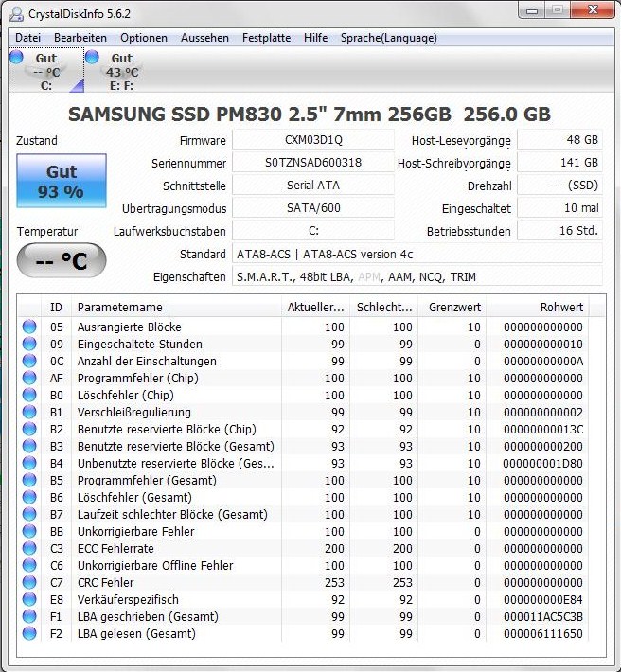Select the ECC Fehlerrate current value 200
Screen dimensions: 621x672
tap(334, 548)
